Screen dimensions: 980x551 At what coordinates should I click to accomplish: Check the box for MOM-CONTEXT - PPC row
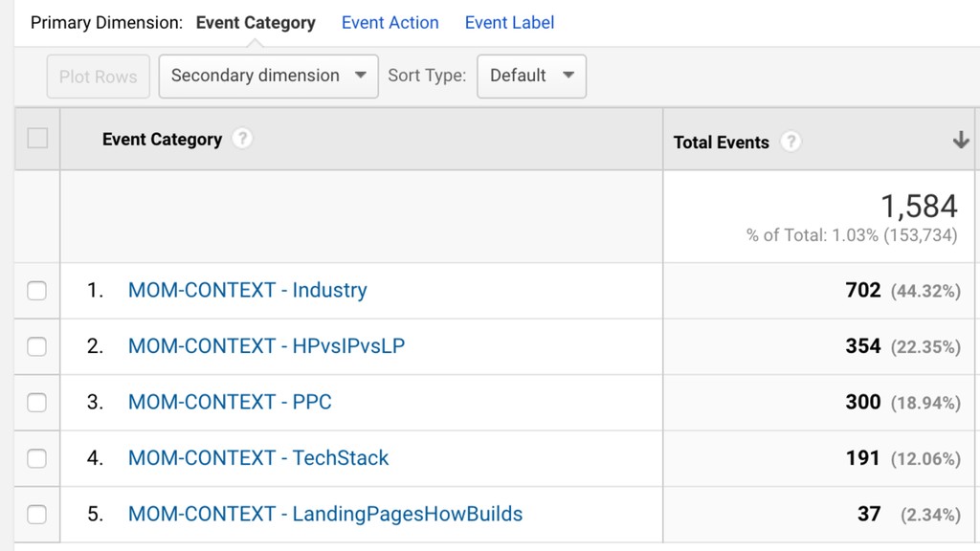coord(37,403)
